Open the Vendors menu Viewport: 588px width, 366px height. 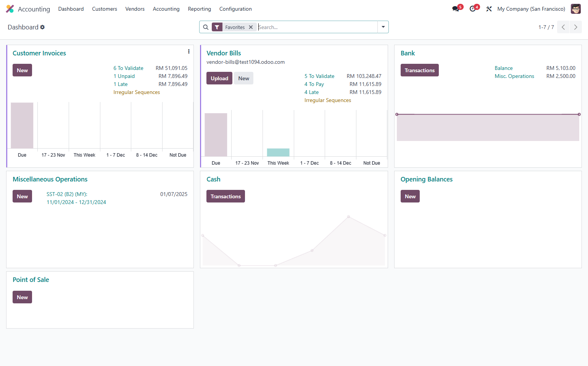click(x=135, y=9)
